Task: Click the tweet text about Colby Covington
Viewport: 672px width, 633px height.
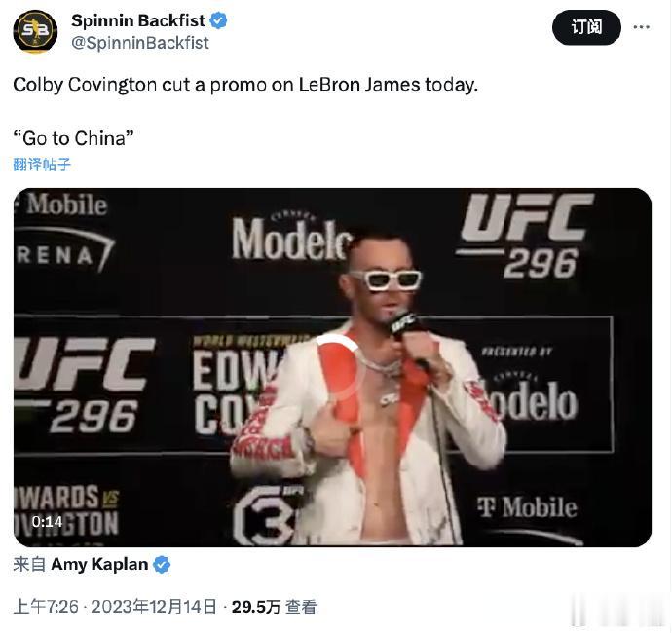Action: click(245, 85)
